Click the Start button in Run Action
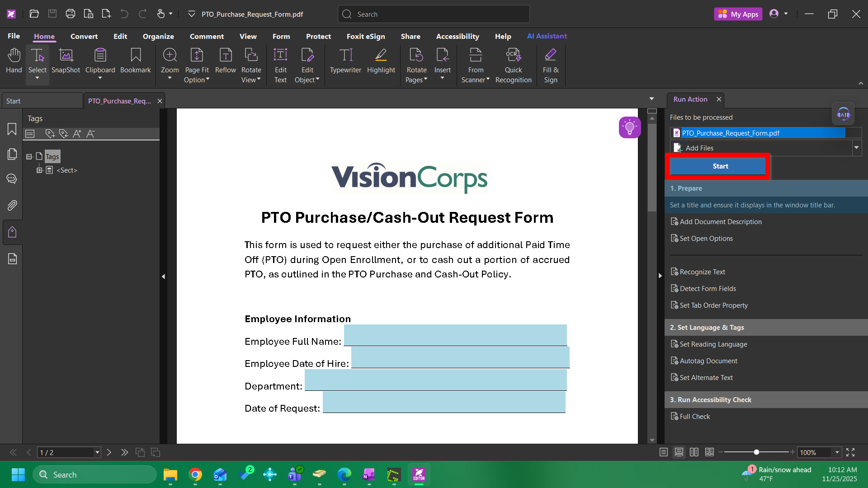The width and height of the screenshot is (868, 488). pos(720,166)
